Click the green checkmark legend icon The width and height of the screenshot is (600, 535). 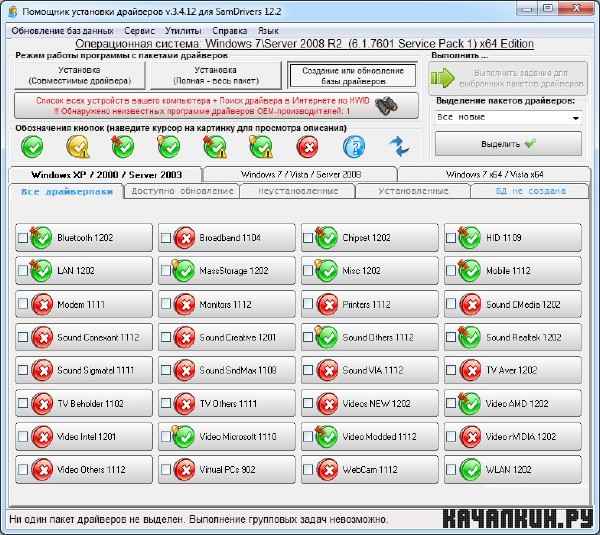[32, 147]
